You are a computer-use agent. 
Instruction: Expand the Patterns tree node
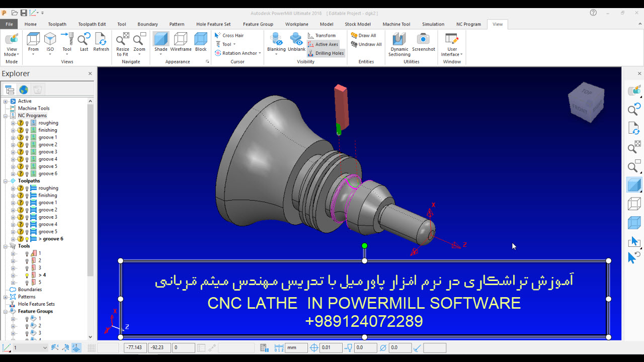[x=6, y=297]
